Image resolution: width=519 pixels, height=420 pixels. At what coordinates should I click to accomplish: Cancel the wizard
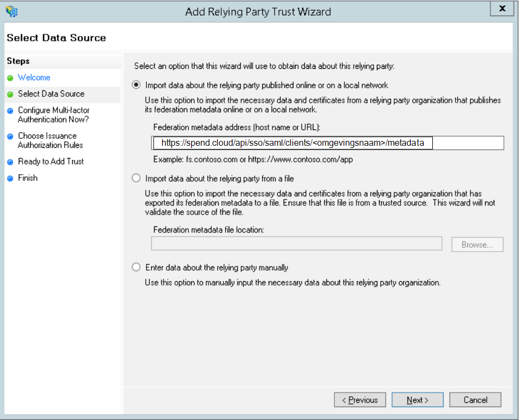tap(475, 400)
